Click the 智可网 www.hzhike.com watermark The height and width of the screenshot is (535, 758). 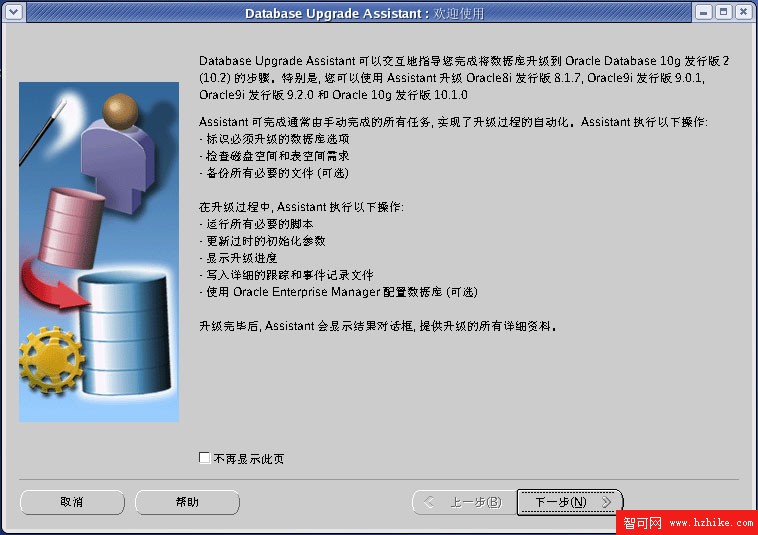click(687, 522)
